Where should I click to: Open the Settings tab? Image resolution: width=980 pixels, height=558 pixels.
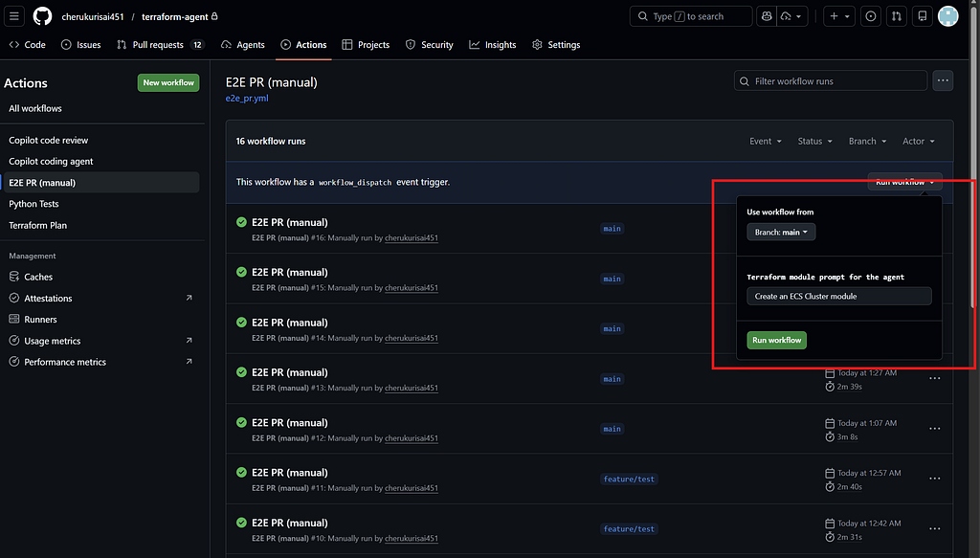[x=556, y=45]
